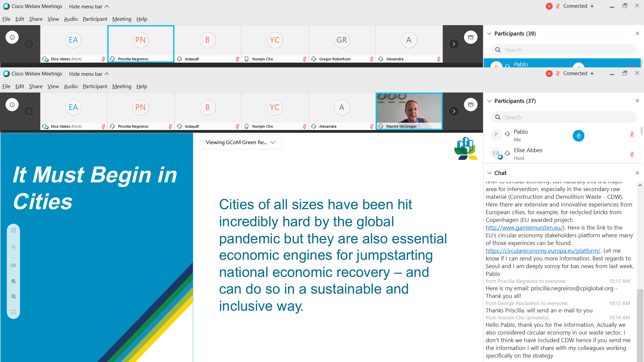Go to previous page above 04

pyautogui.click(x=13, y=258)
